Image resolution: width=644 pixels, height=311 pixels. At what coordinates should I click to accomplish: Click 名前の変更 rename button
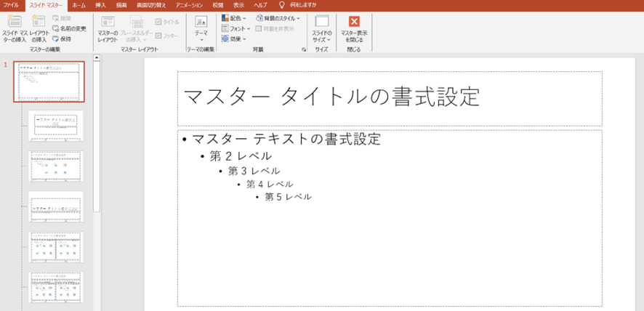(x=69, y=28)
